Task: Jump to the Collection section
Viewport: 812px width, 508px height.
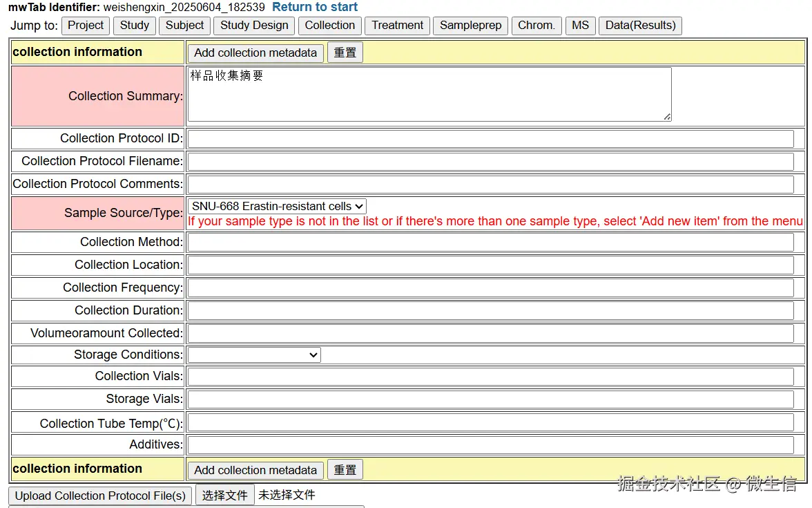Action: (x=330, y=26)
